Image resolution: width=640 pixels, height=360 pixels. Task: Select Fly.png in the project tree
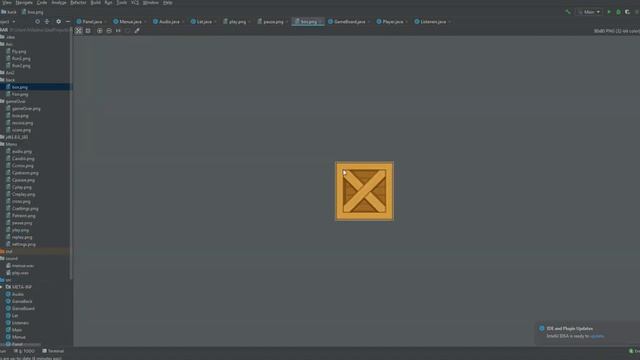click(x=19, y=51)
